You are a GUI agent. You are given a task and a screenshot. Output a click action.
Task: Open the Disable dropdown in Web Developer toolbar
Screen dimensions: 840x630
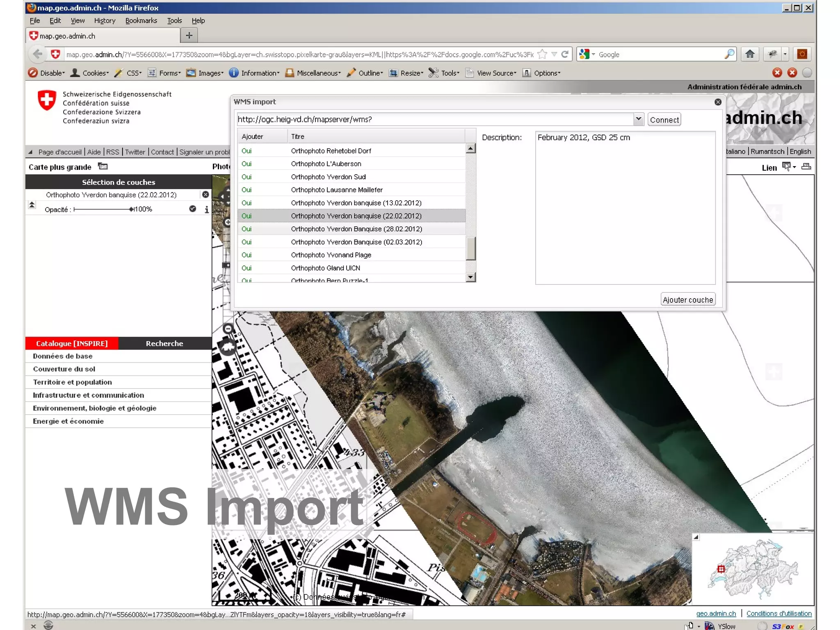47,73
